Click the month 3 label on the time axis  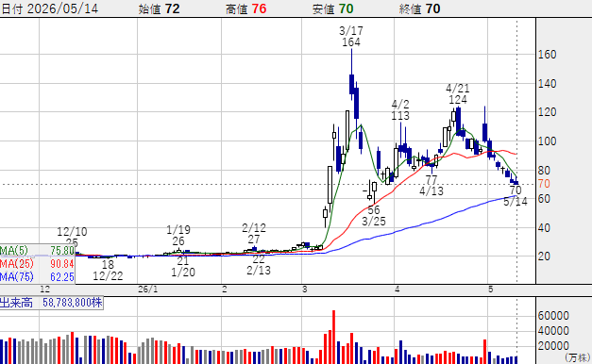[304, 290]
